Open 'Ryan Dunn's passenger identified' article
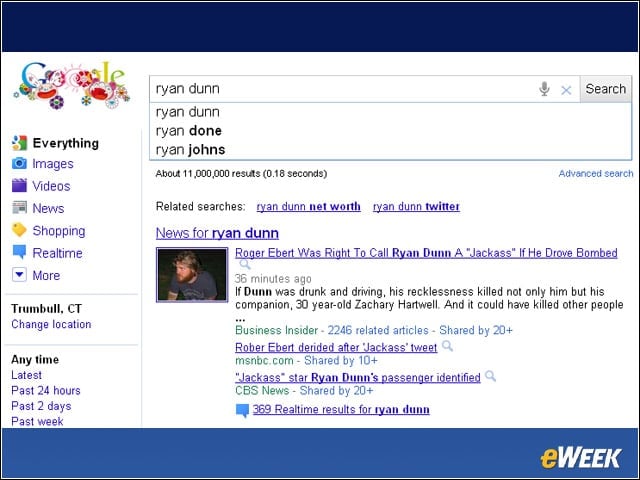The image size is (640, 480). point(358,377)
